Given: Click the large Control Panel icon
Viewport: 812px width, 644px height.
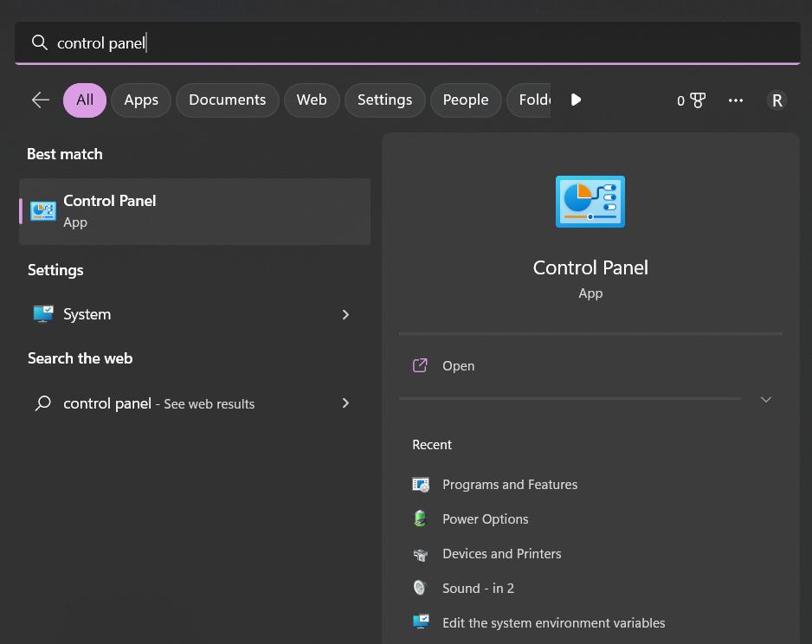Looking at the screenshot, I should pyautogui.click(x=590, y=202).
